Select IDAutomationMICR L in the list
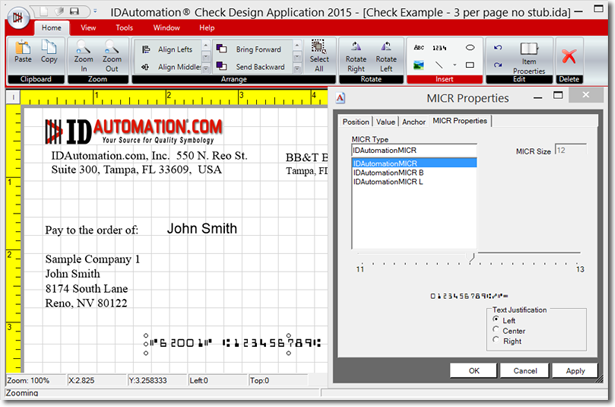The image size is (615, 407). (x=414, y=182)
